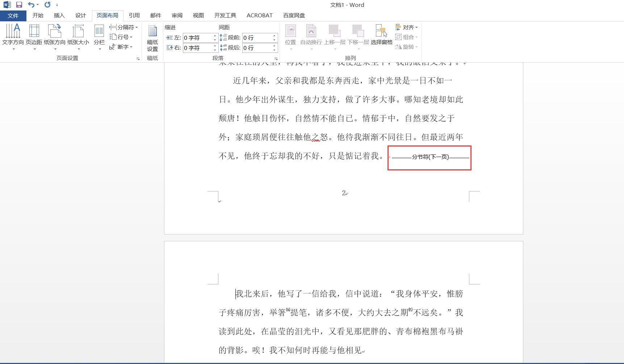Click the right indent icon beside 右
Viewport: 624px width, 364px height.
pyautogui.click(x=169, y=48)
